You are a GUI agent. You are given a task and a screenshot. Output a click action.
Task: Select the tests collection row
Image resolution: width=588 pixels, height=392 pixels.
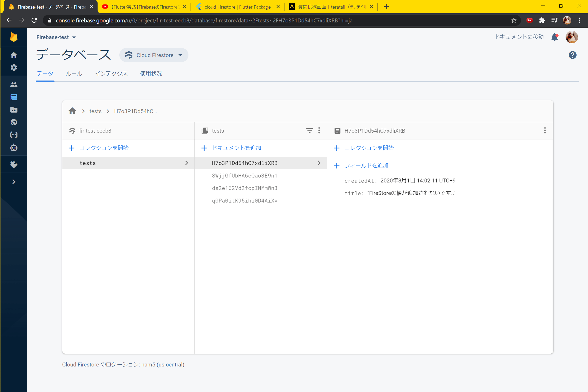tap(128, 163)
